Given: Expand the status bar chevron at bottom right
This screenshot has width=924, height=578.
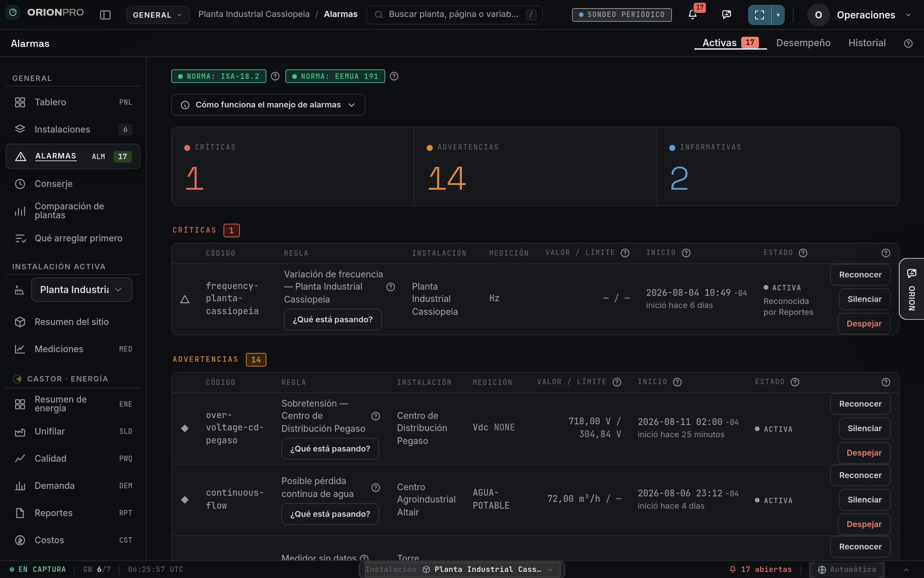Looking at the screenshot, I should click(906, 569).
